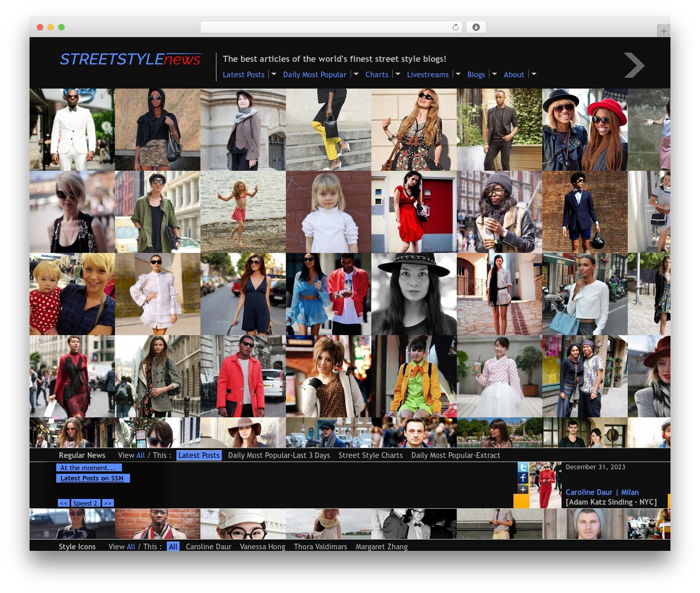Click the Twitter share icon
The height and width of the screenshot is (593, 700).
pos(523,467)
